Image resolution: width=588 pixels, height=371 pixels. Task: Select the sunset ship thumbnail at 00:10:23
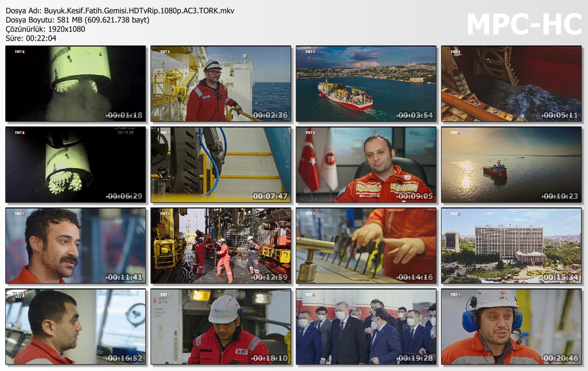(x=512, y=165)
